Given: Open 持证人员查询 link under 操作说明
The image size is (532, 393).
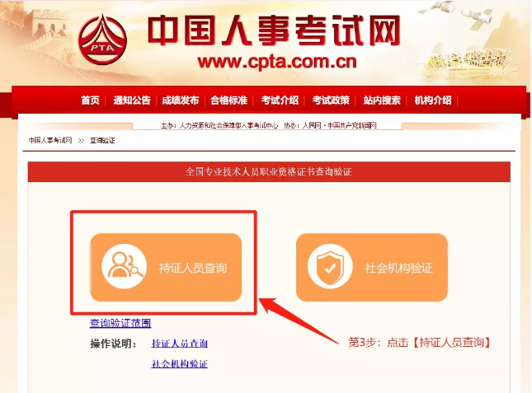Looking at the screenshot, I should [x=180, y=344].
